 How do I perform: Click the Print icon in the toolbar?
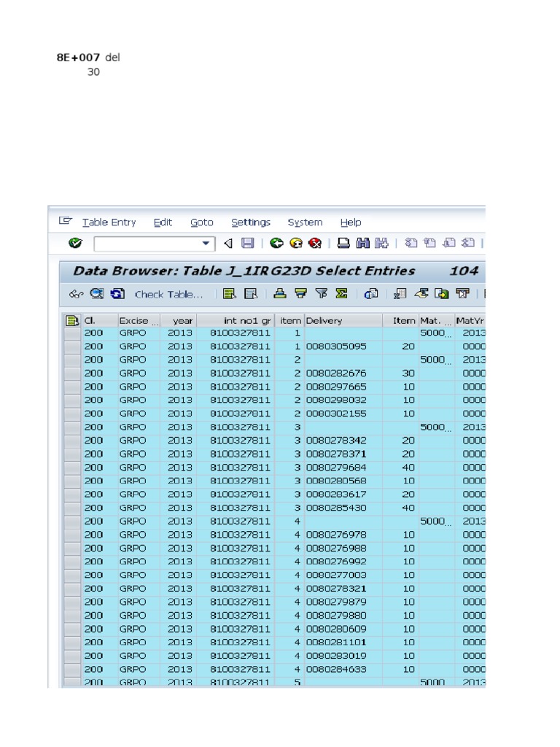(343, 244)
